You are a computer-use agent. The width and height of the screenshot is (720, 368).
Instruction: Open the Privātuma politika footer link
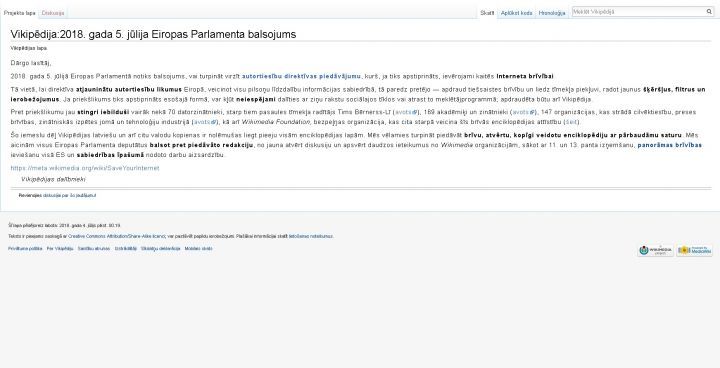click(x=25, y=249)
